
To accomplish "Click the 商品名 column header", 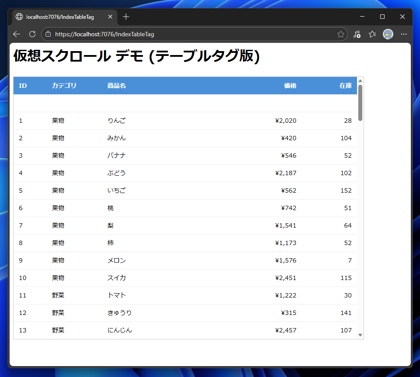I will pos(116,86).
